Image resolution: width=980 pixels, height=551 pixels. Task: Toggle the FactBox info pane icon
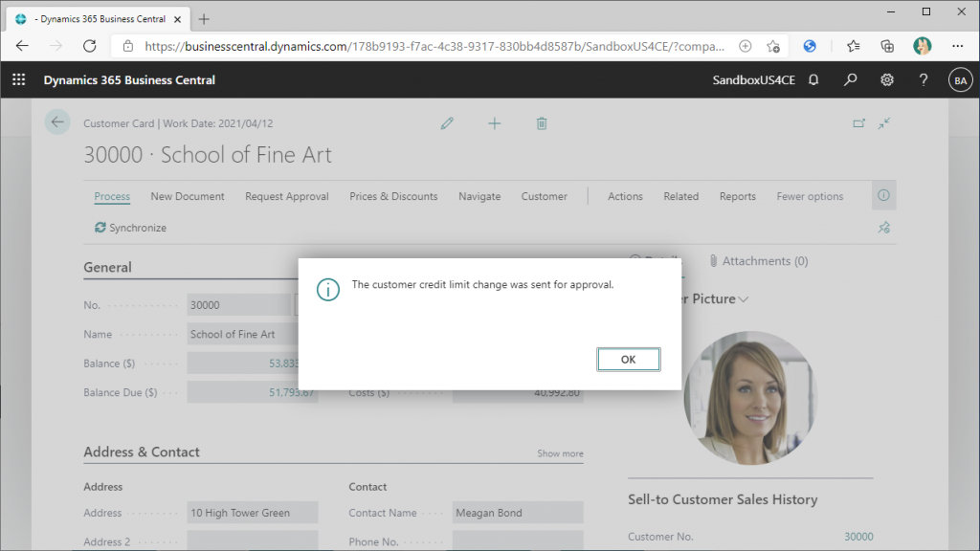click(883, 195)
